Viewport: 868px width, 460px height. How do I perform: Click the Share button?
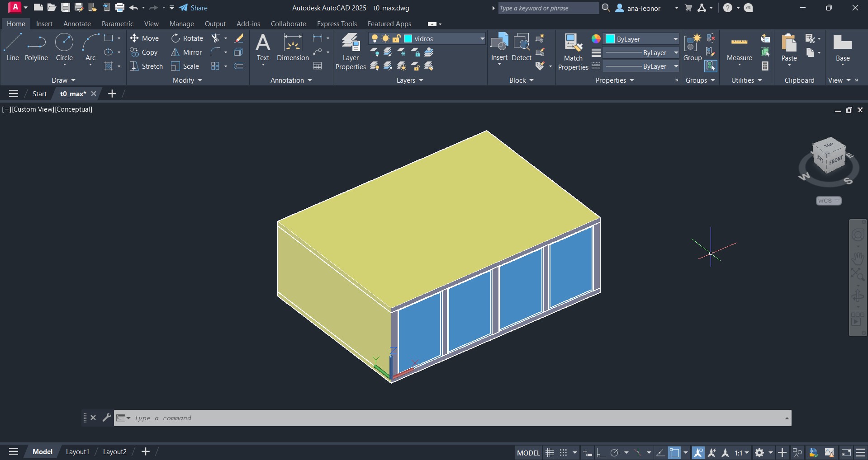[x=194, y=8]
